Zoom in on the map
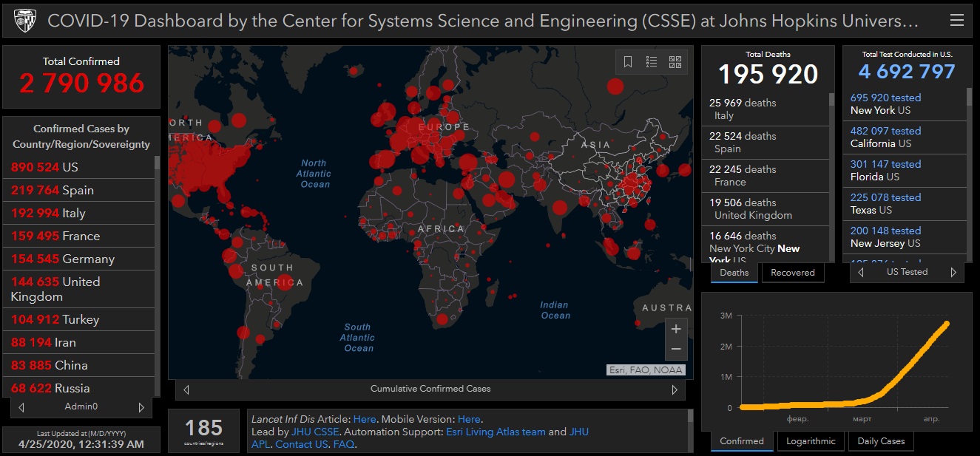 click(x=676, y=329)
